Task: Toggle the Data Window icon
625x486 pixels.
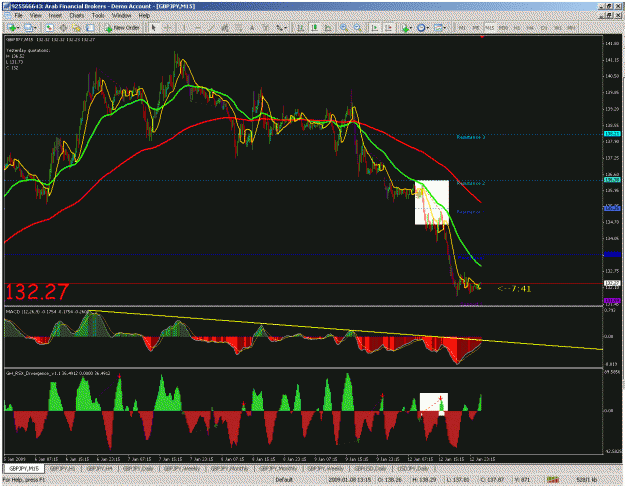Action: pos(63,28)
